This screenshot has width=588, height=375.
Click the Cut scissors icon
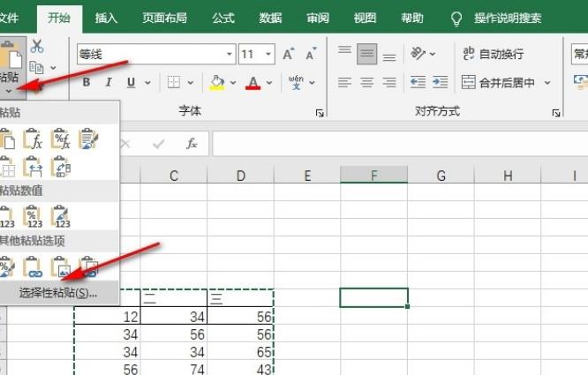tap(37, 46)
